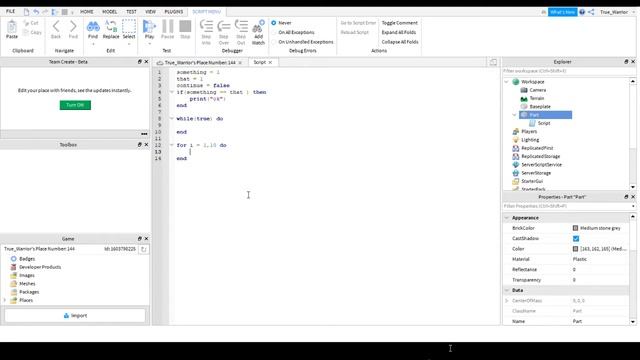The width and height of the screenshot is (640, 360).
Task: Open Developer Products in Game panel
Action: tap(40, 267)
